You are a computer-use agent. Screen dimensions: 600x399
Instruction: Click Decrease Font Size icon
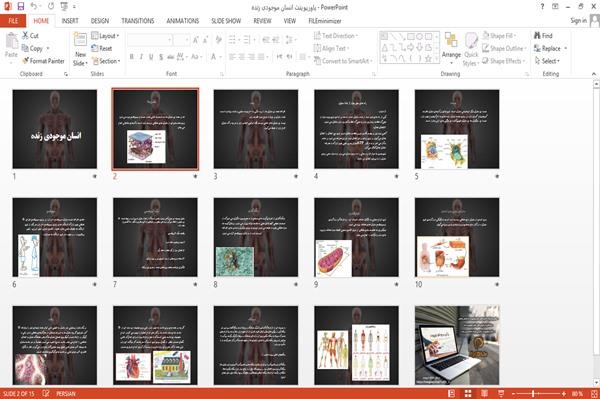click(x=206, y=40)
